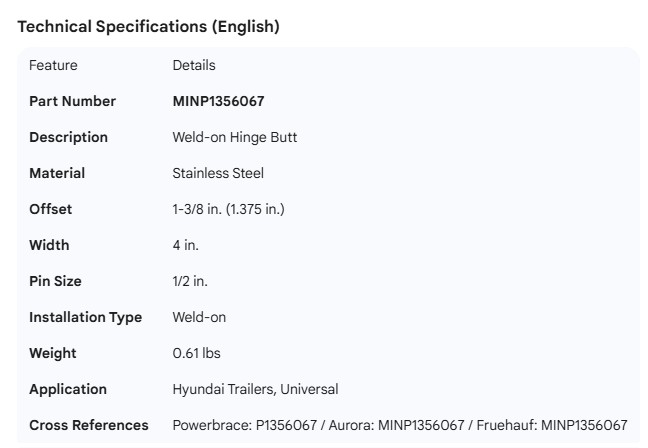Select the Description row label
This screenshot has height=448, width=648.
coord(68,137)
